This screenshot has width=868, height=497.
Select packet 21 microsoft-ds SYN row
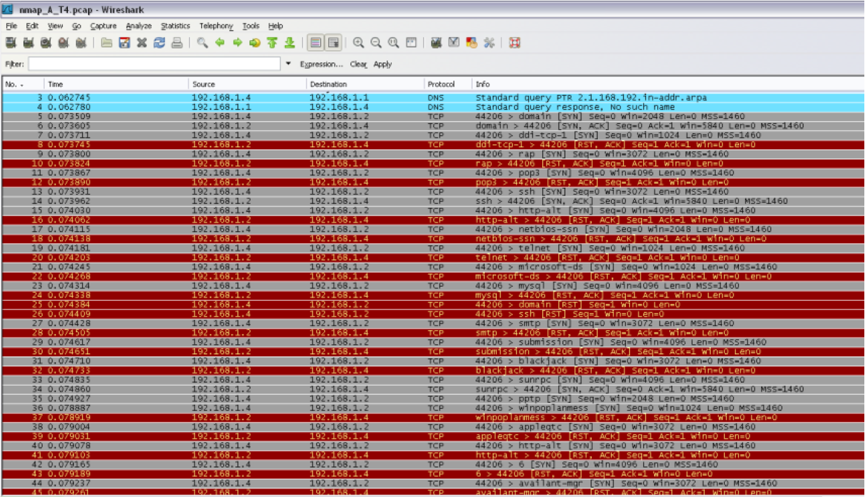433,267
